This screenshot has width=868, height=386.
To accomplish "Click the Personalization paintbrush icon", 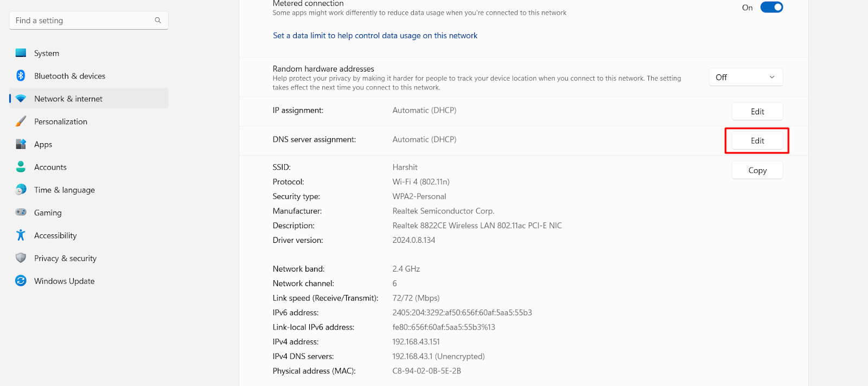I will pyautogui.click(x=21, y=121).
